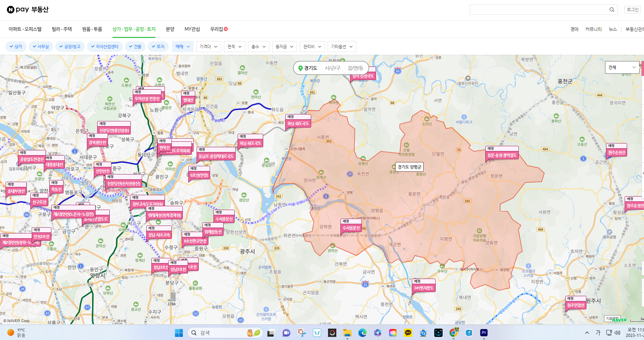This screenshot has height=340, width=644.
Task: Open the 용문-홍천 광역철도 map marker
Action: (x=502, y=153)
